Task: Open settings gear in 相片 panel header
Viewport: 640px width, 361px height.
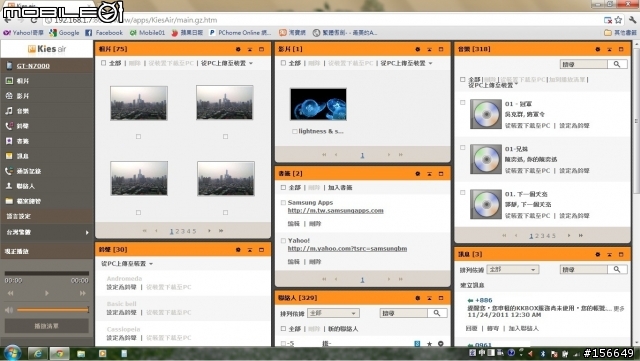Action: 238,49
